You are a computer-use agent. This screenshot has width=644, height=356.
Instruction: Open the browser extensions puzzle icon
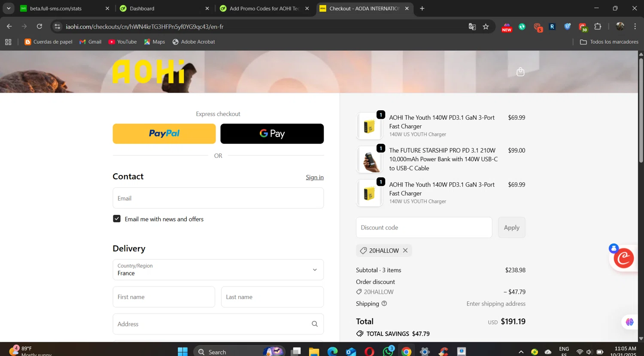tap(598, 27)
